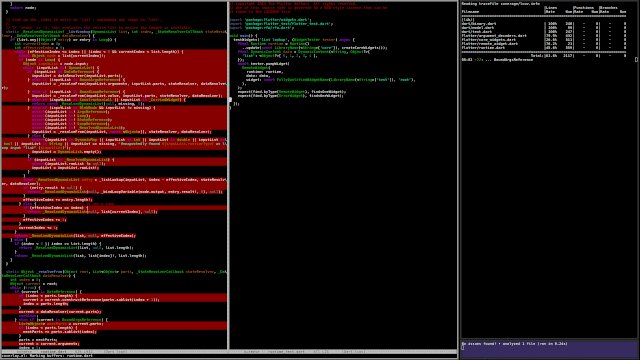Place cursor on the flutter/widgets.dart import line

[x=270, y=20]
